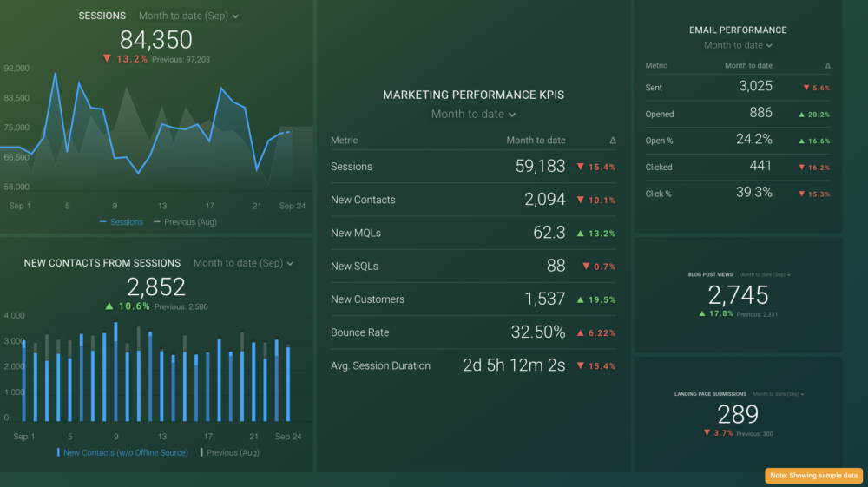Viewport: 868px width, 487px height.
Task: Click the green up arrow under Blog Post Views
Action: click(x=702, y=313)
